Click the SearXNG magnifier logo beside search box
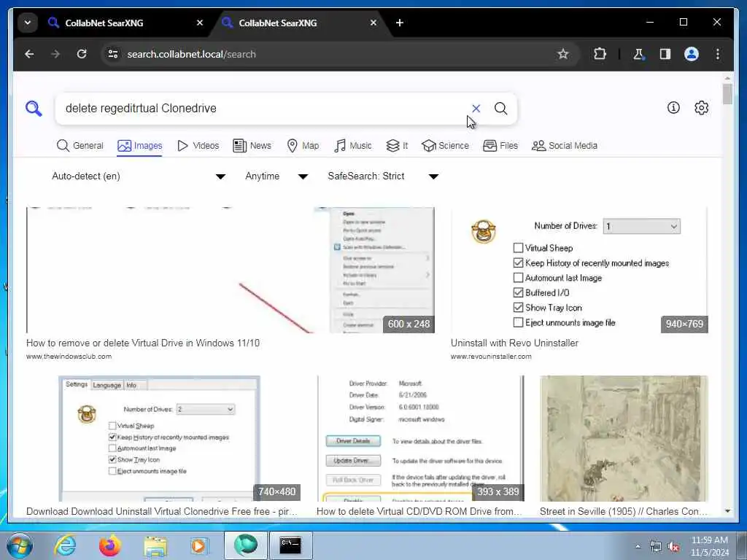 pyautogui.click(x=34, y=109)
